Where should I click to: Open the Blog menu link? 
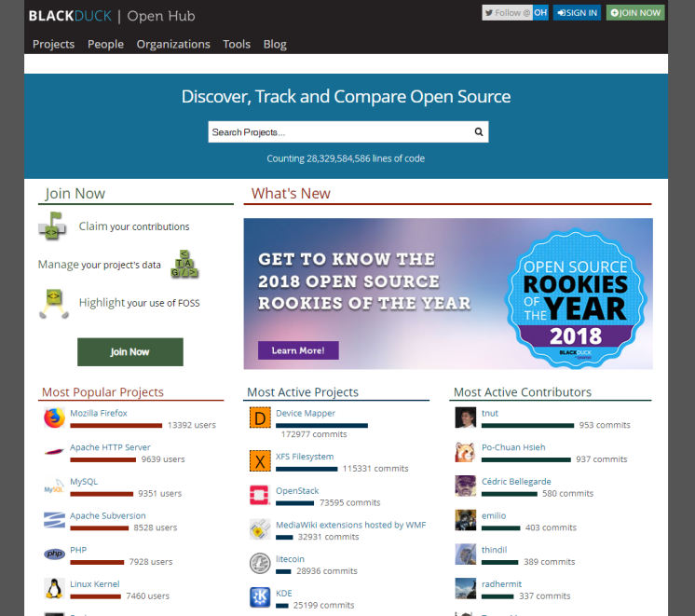point(275,45)
